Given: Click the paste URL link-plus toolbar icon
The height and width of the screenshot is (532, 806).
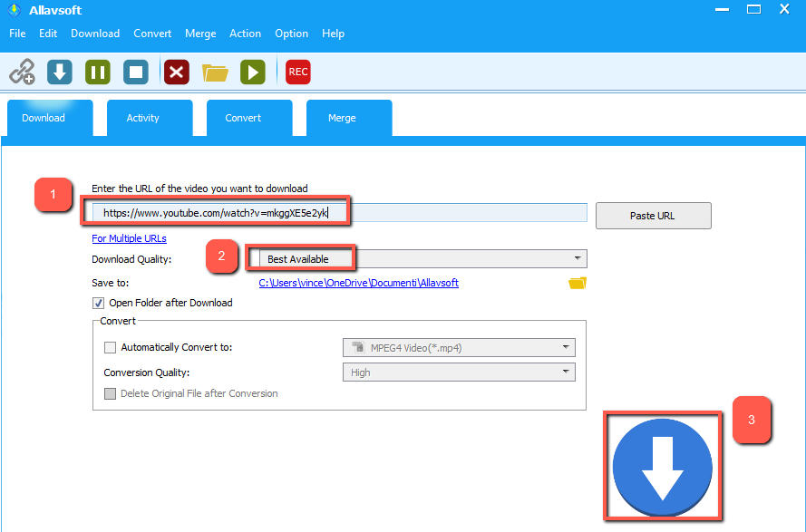Looking at the screenshot, I should (x=22, y=72).
